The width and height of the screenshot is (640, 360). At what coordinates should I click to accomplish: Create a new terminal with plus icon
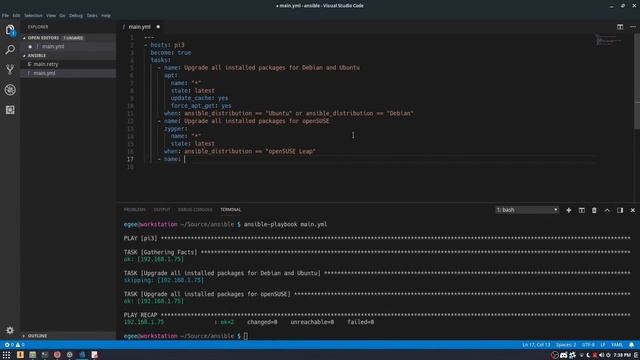(x=569, y=210)
